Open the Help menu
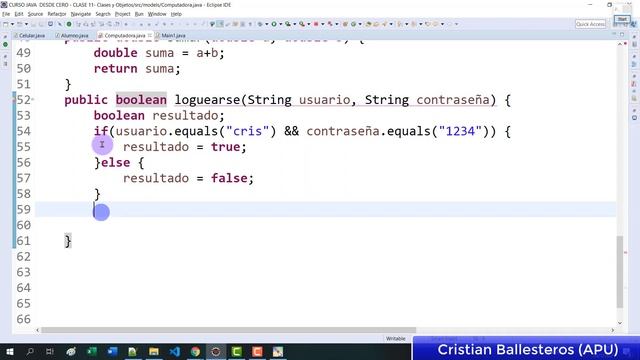This screenshot has height=360, width=640. [176, 14]
